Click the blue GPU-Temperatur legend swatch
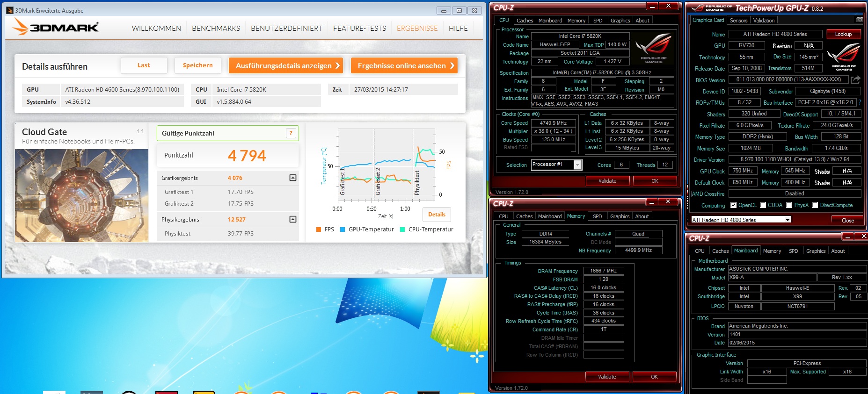 point(343,229)
